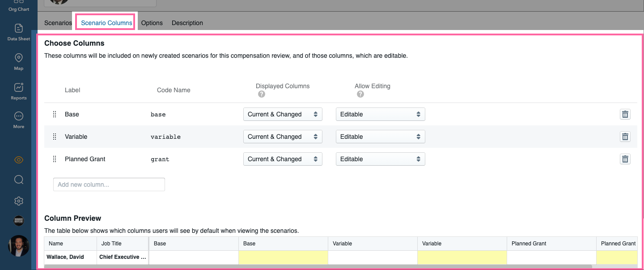
Task: Show help for Allow Editing
Action: 360,94
